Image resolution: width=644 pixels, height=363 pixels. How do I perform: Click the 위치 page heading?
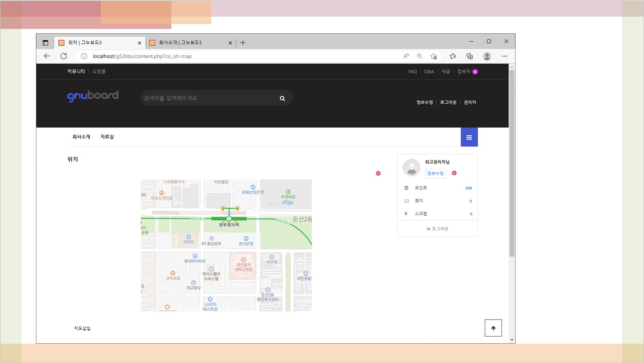tap(73, 159)
